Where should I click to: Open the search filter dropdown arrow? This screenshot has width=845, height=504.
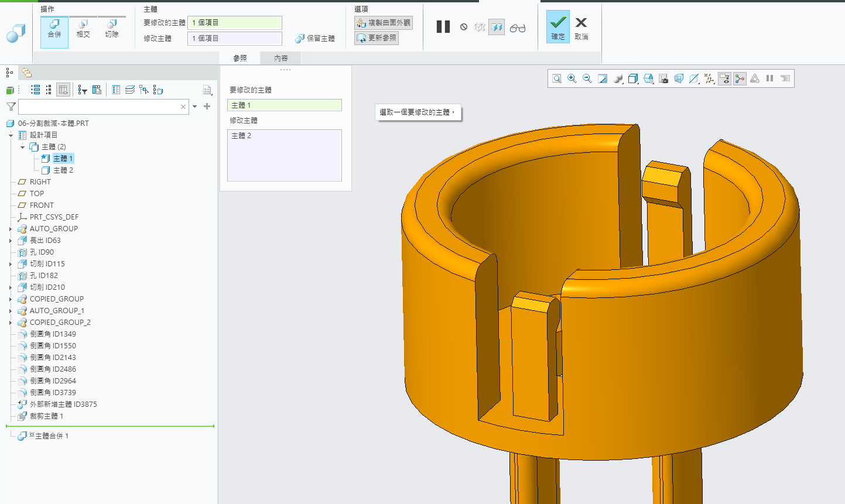[195, 107]
